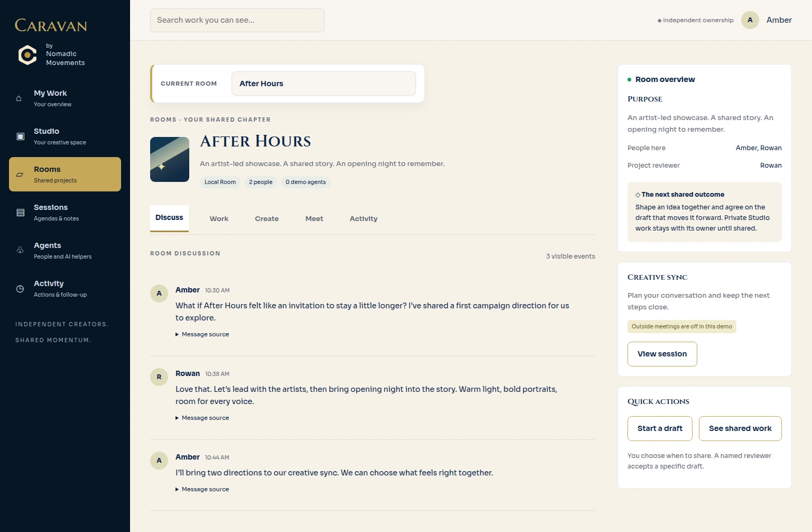Switch to the Discuss tab
The image size is (812, 532).
pos(169,218)
